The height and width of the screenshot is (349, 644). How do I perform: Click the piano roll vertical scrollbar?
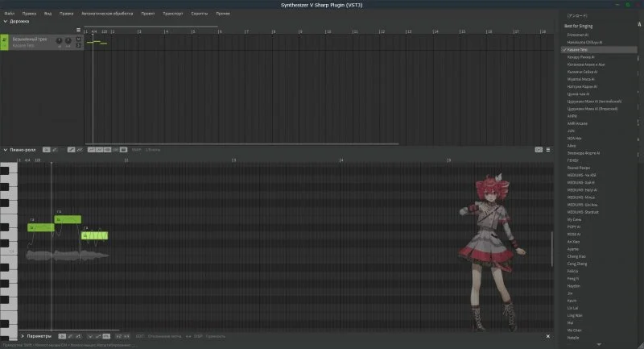(x=551, y=249)
